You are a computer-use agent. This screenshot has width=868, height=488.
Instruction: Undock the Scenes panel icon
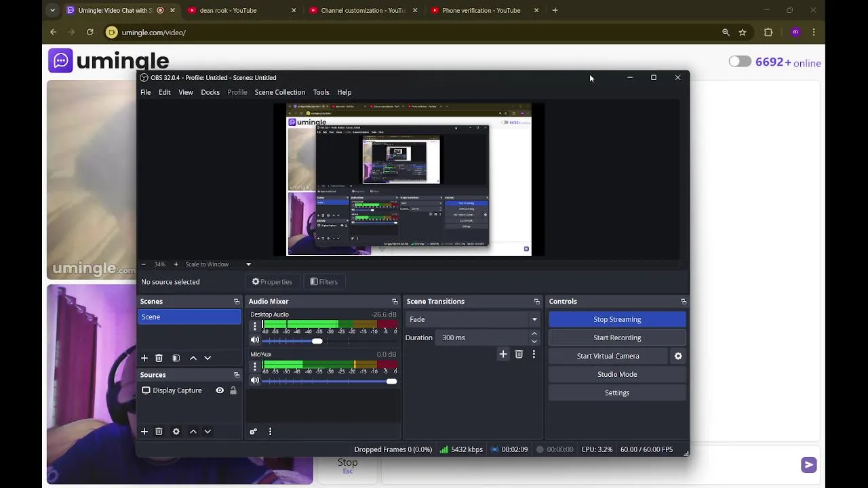click(237, 302)
